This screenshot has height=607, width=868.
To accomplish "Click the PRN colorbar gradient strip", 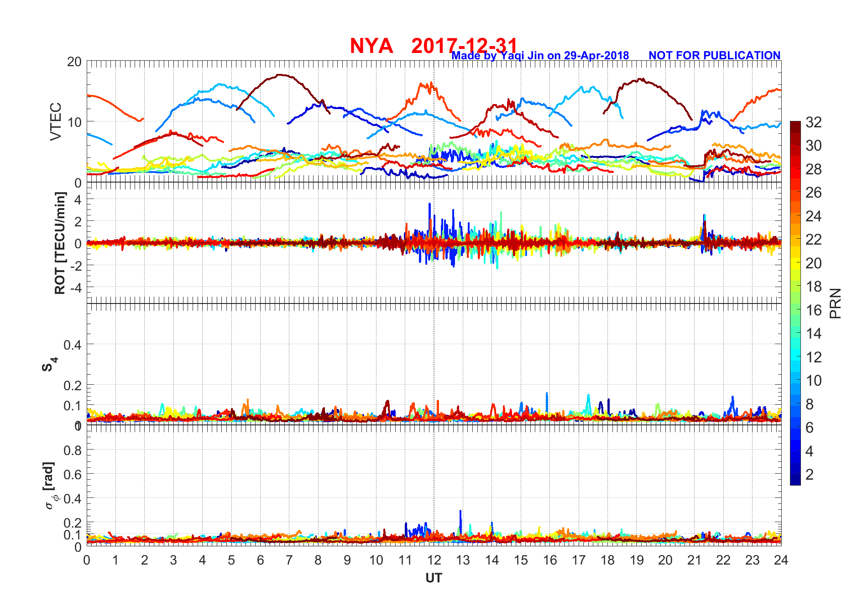I will point(795,303).
